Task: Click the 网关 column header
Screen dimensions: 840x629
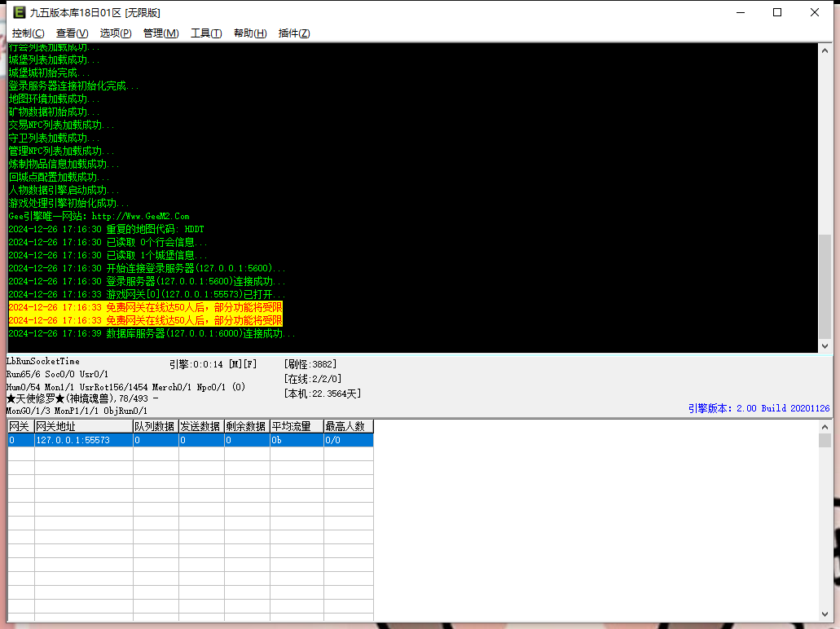Action: [x=21, y=426]
